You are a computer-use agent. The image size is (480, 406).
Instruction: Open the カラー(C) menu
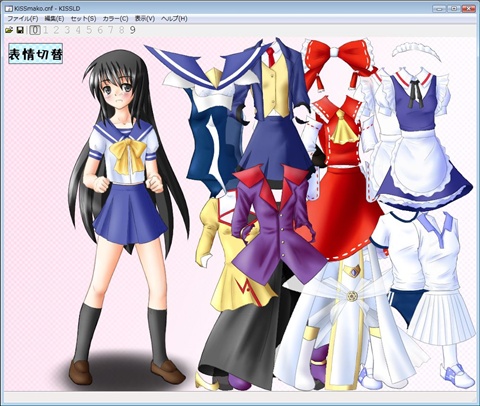tap(115, 19)
